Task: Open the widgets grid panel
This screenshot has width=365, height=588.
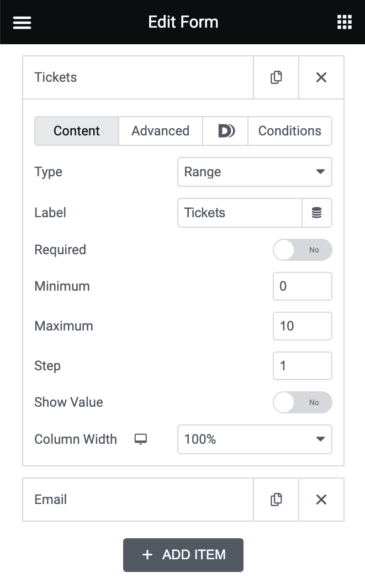Action: (x=344, y=22)
